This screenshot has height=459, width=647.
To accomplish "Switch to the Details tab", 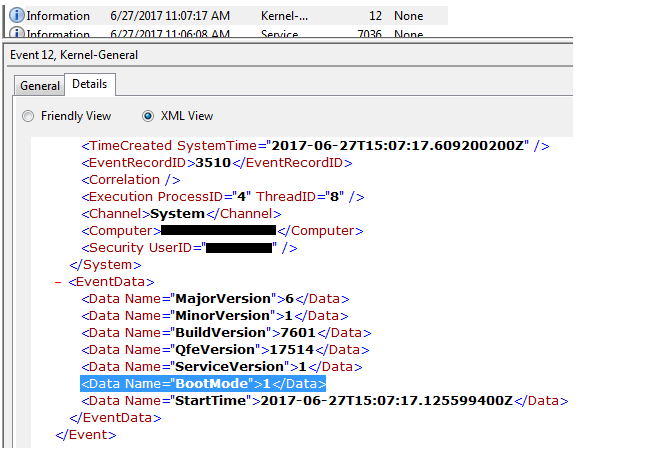I will [x=90, y=84].
